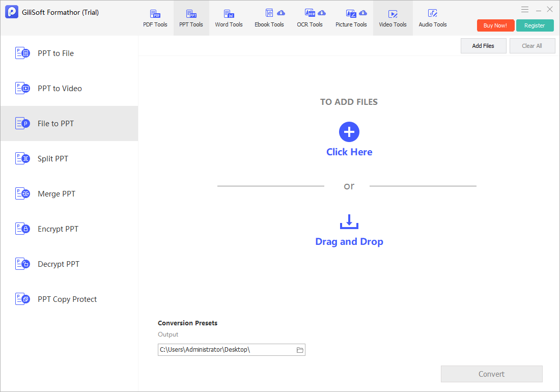
Task: Open the Picture Tools tab
Action: pos(351,18)
